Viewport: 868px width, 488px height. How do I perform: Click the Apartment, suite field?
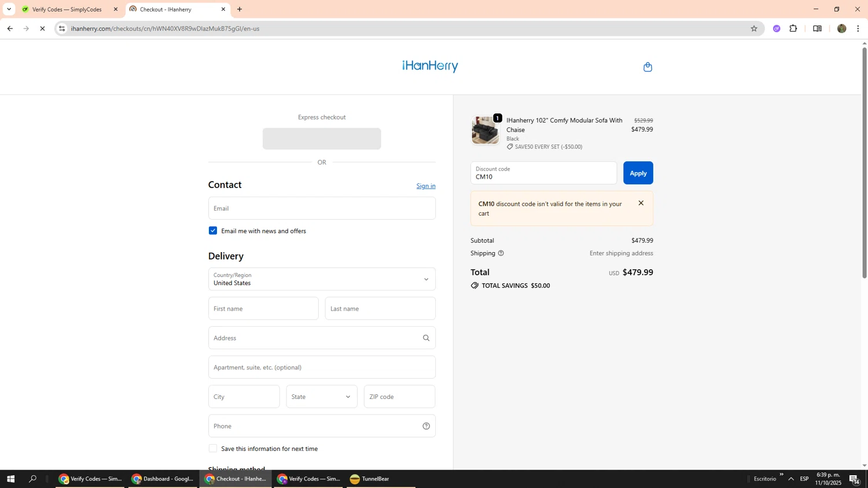322,367
